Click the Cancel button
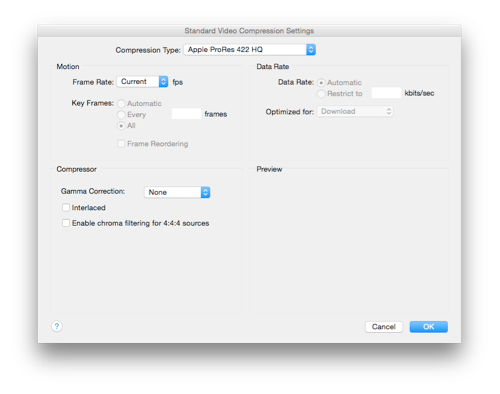The image size is (500, 394). 384,327
